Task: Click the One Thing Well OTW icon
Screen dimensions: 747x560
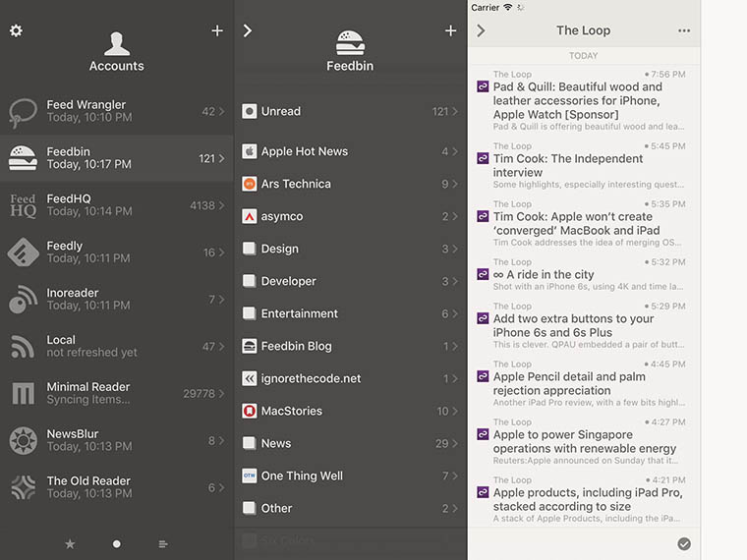Action: [249, 476]
